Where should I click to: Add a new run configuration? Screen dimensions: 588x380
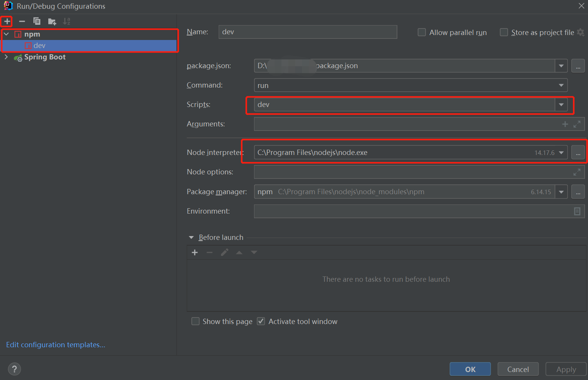7,21
